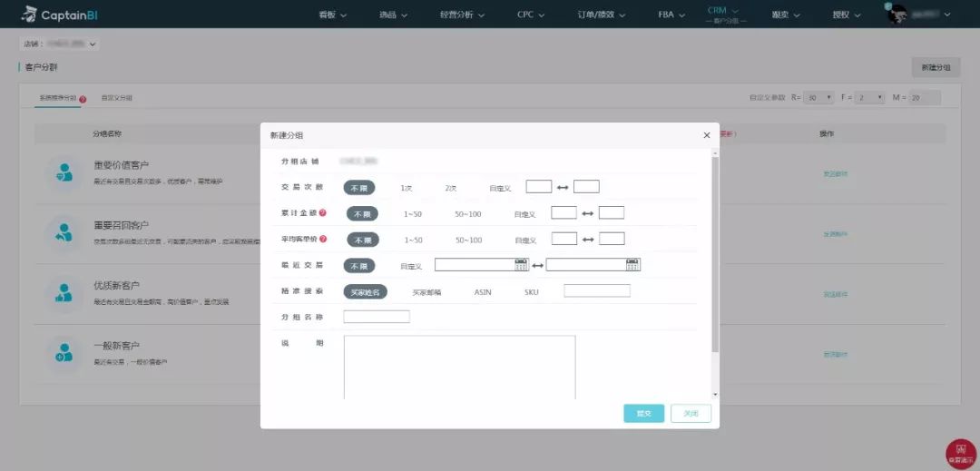Choose 自定义 for 交易次数
Image resolution: width=980 pixels, height=471 pixels.
pos(500,188)
